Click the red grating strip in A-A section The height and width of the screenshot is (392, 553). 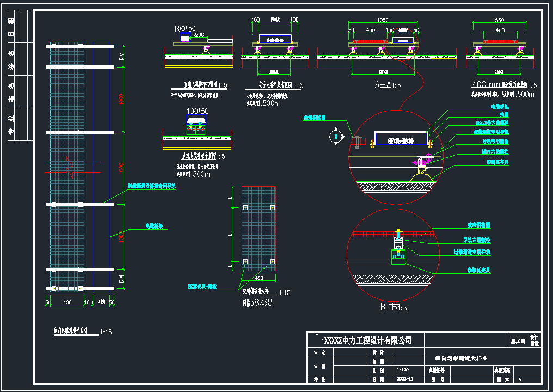click(370, 42)
